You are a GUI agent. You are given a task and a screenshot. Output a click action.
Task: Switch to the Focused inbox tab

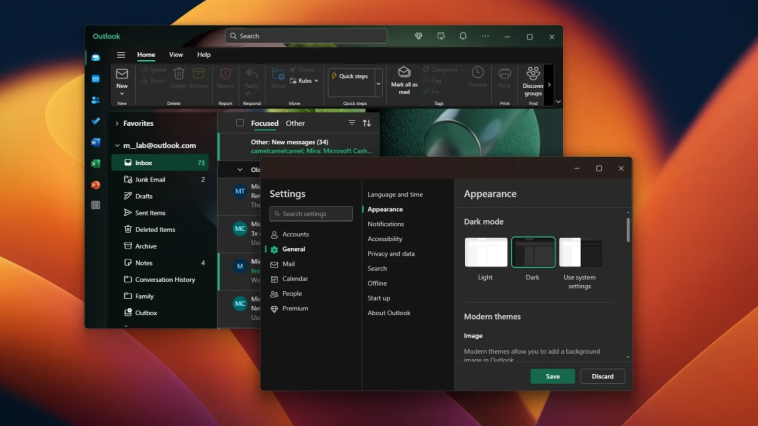pyautogui.click(x=264, y=123)
